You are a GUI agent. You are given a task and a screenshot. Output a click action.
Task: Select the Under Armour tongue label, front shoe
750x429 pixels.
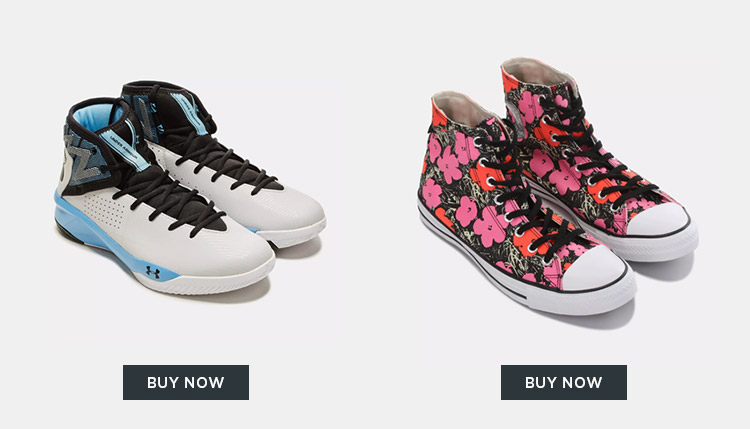[125, 150]
